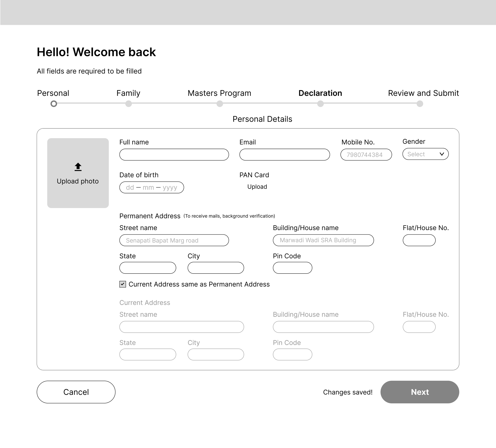The height and width of the screenshot is (448, 496).
Task: Click the PAN Card Upload link
Action: (257, 187)
